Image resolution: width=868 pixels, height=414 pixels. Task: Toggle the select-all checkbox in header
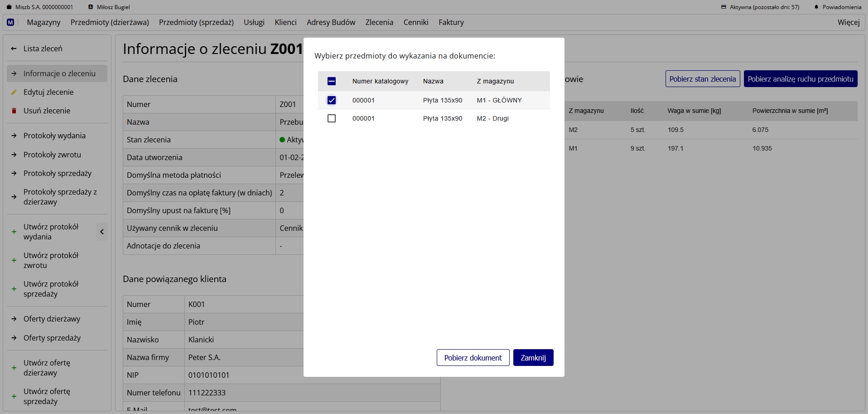[332, 81]
